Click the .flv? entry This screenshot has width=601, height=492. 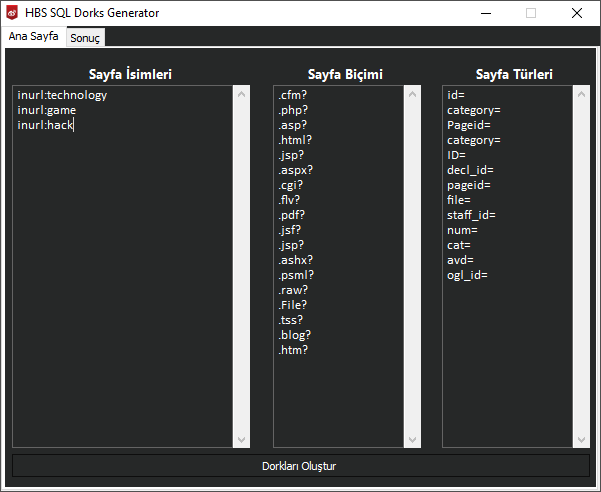(289, 200)
